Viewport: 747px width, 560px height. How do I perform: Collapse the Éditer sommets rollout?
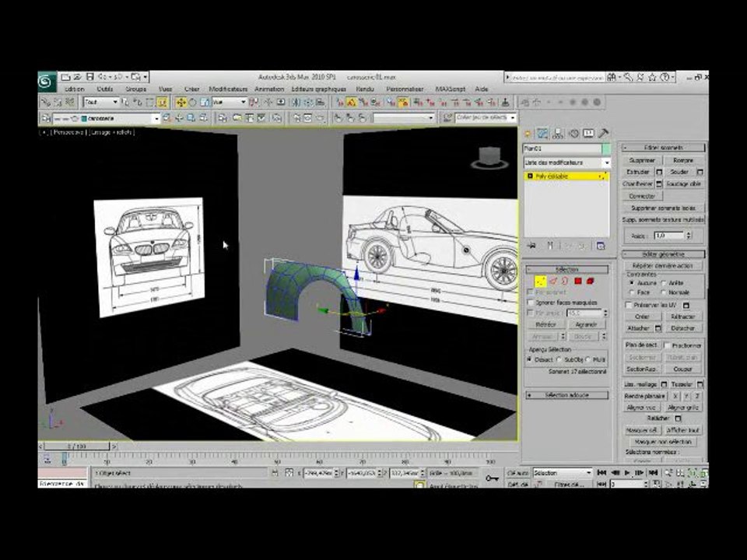[x=663, y=148]
